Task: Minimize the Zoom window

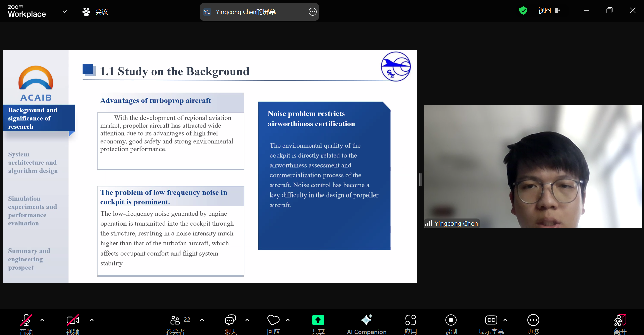Action: point(587,11)
